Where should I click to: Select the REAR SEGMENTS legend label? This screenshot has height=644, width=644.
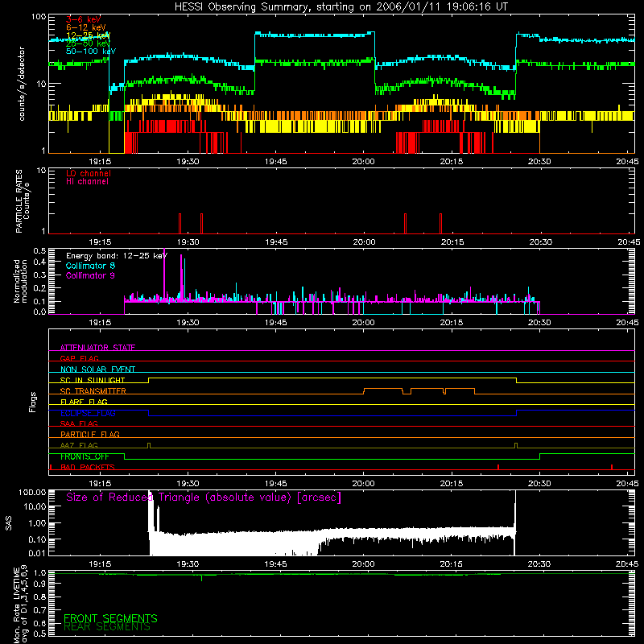[x=107, y=627]
